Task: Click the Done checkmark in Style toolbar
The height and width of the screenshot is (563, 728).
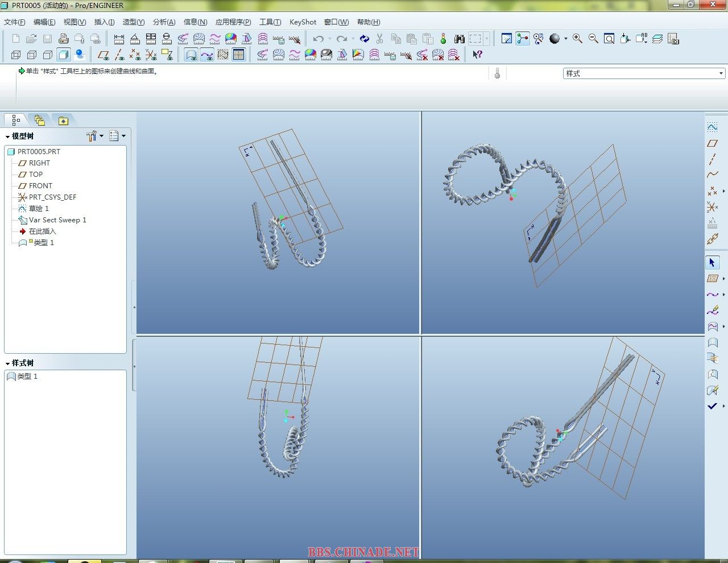Action: [712, 406]
